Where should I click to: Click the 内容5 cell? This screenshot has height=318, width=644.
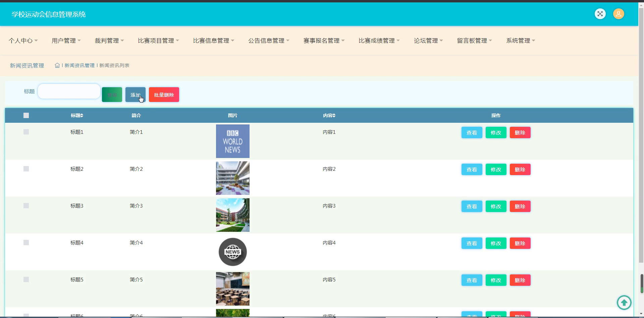(x=329, y=280)
